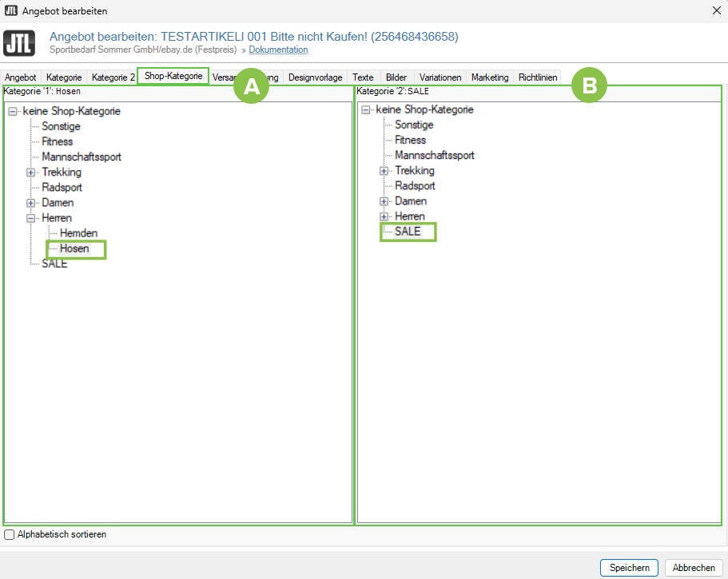Select Hemden under Herren in left tree

[79, 233]
